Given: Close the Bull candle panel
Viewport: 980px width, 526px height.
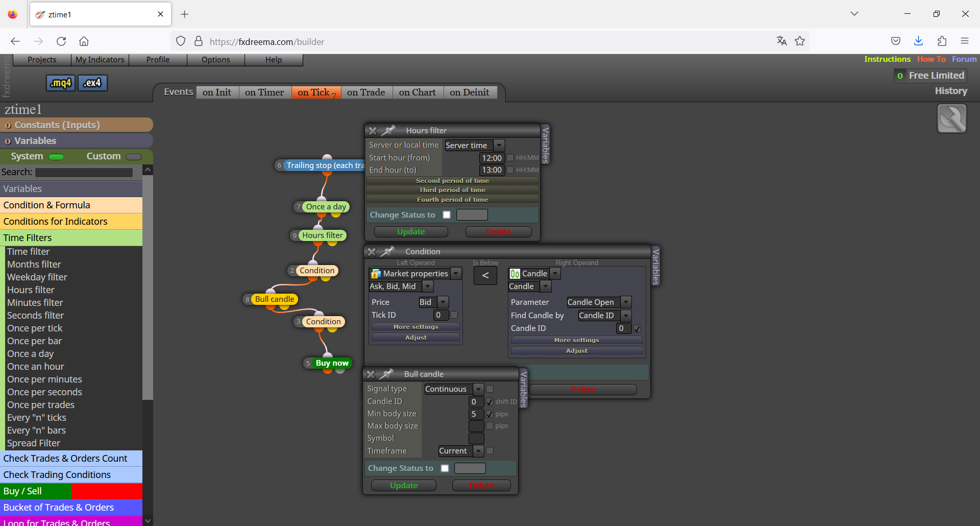Looking at the screenshot, I should (x=371, y=374).
